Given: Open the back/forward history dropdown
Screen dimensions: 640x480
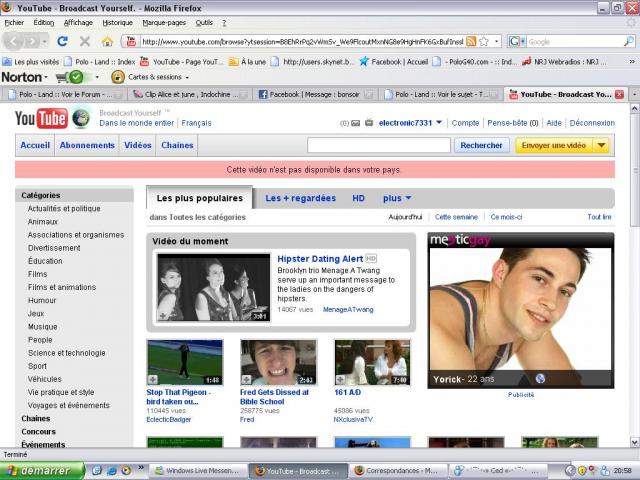Looking at the screenshot, I should 45,41.
